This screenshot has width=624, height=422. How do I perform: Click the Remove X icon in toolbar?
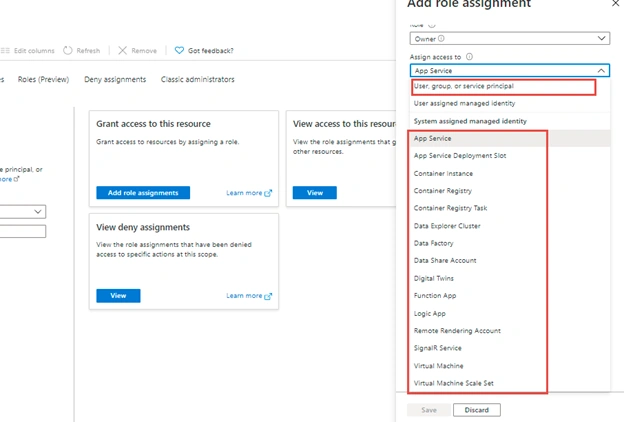[123, 51]
